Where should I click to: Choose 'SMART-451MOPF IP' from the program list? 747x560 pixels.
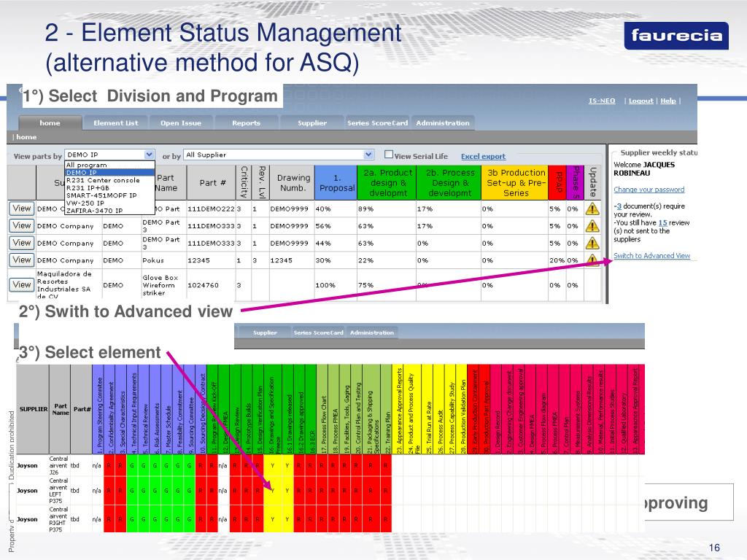click(109, 195)
